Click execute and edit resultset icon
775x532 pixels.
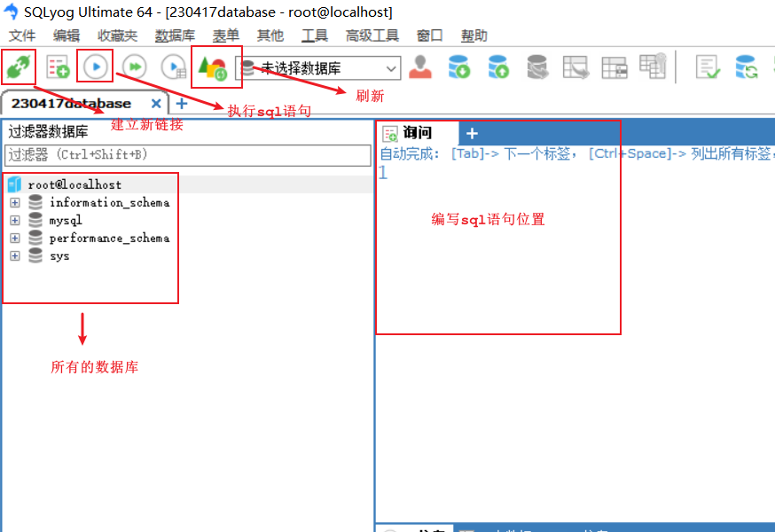(174, 66)
